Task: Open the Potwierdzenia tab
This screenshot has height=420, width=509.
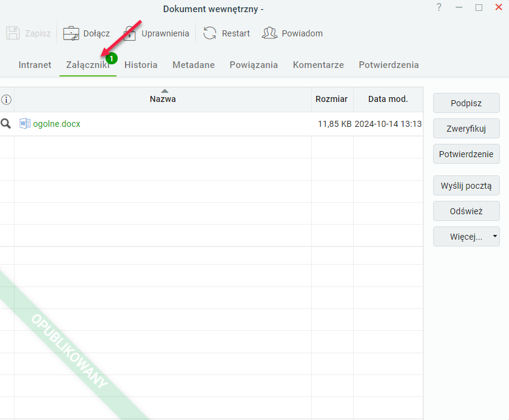Action: pos(388,65)
